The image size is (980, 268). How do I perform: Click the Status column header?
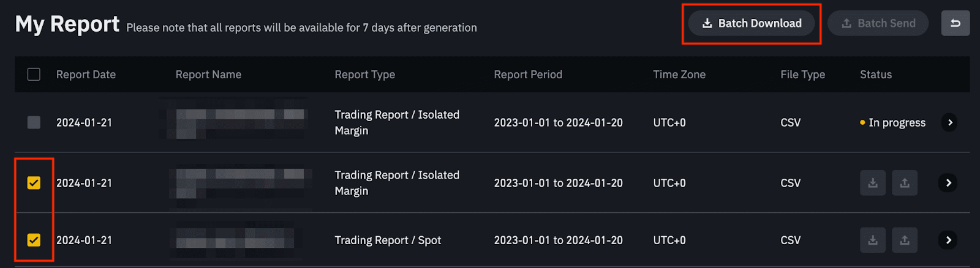[x=875, y=75]
